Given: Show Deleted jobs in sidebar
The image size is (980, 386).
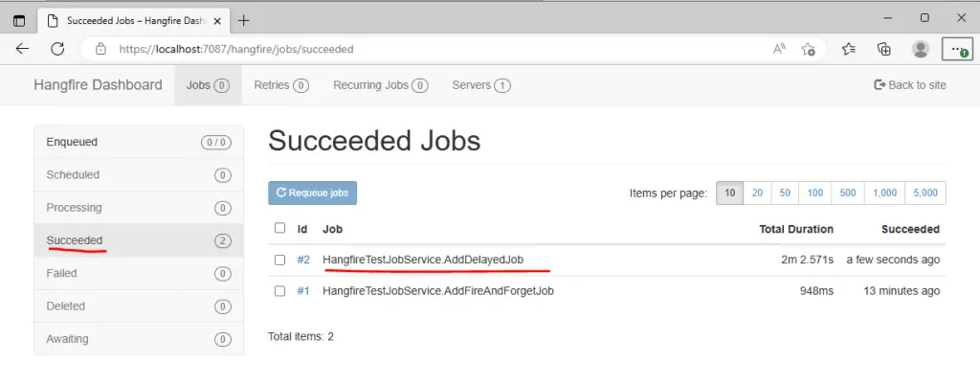Looking at the screenshot, I should (139, 306).
